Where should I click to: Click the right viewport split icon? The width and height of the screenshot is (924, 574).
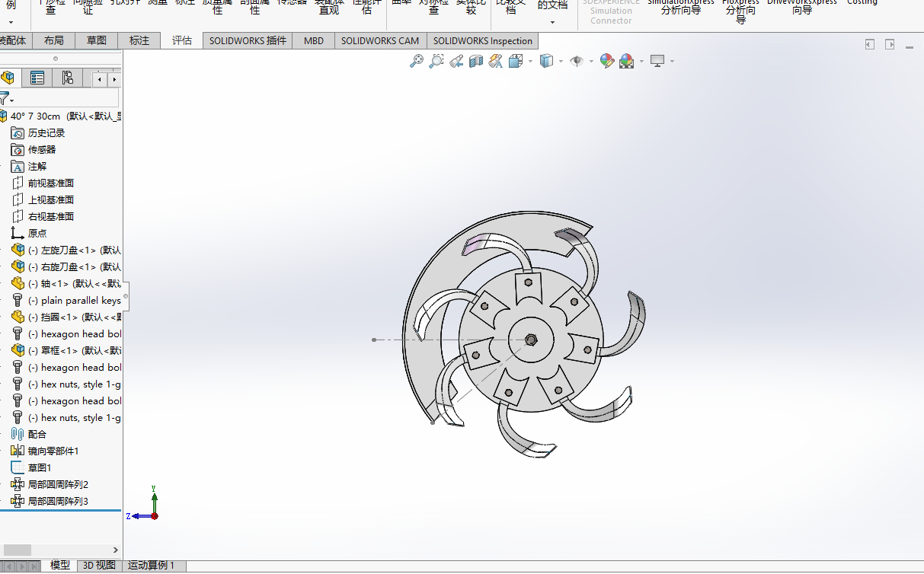[889, 45]
